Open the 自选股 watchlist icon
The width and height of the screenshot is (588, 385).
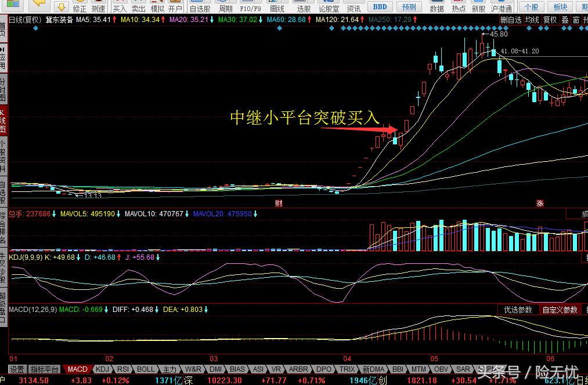200,6
